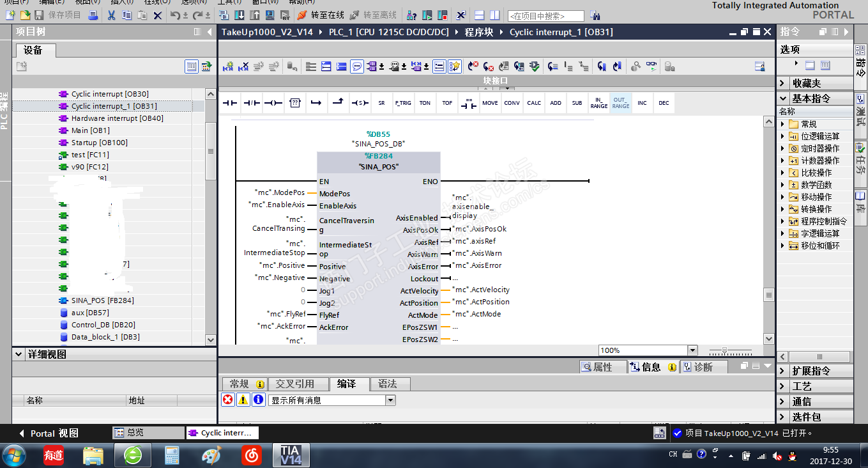This screenshot has height=468, width=868.
Task: Click the insert network icon
Action: [x=228, y=66]
